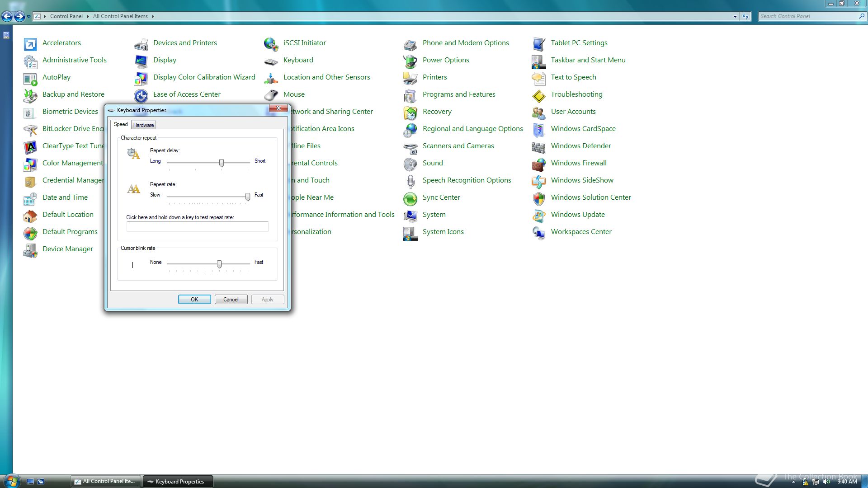
Task: Click the Windows Defender icon
Action: pos(539,147)
